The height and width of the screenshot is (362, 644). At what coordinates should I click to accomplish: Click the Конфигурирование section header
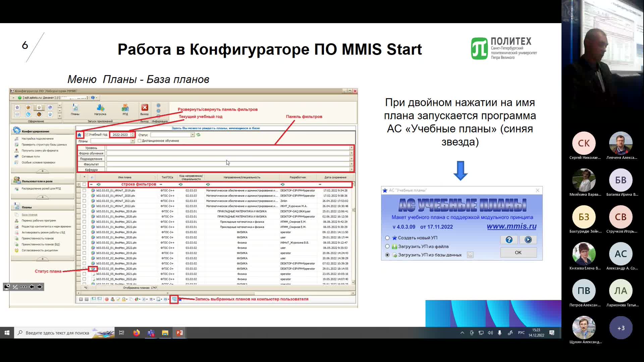click(x=43, y=131)
